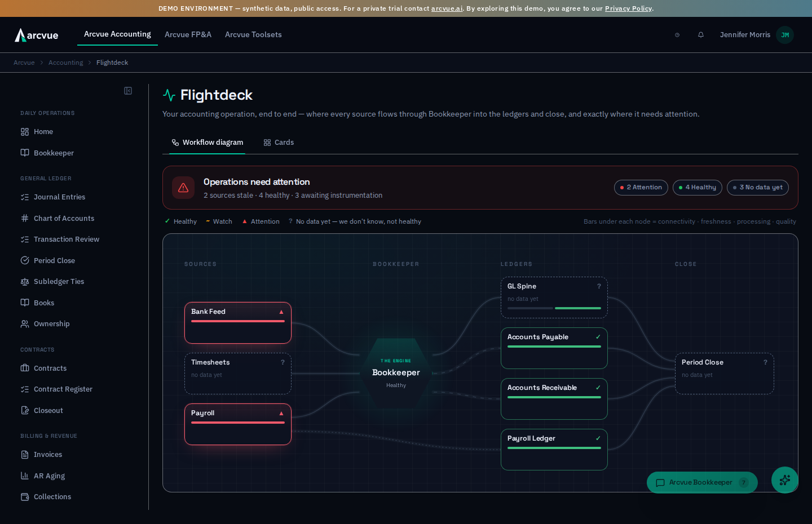Filter by the 3 No data yet pill
This screenshot has height=524, width=812.
pos(758,188)
